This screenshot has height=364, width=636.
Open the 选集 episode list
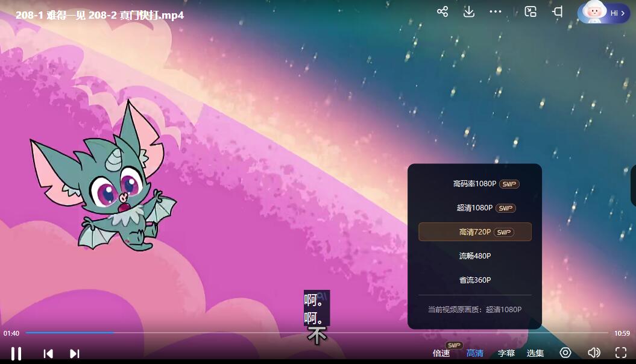pyautogui.click(x=535, y=353)
